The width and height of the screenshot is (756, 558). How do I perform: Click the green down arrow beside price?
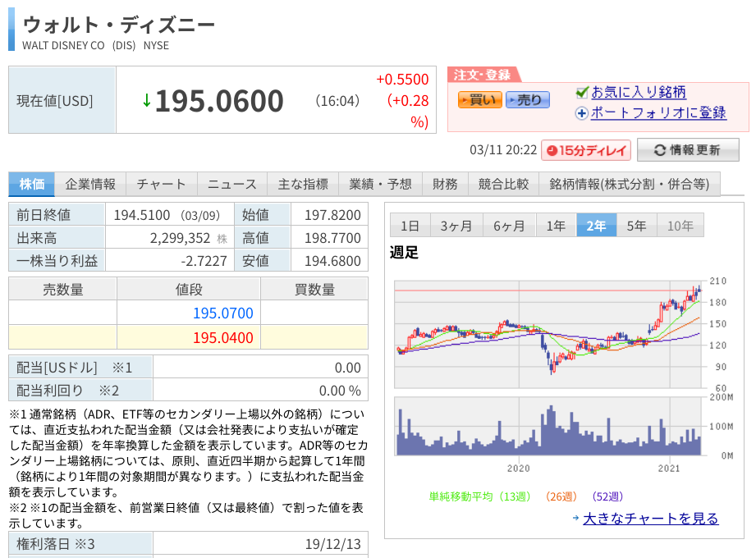(x=147, y=101)
